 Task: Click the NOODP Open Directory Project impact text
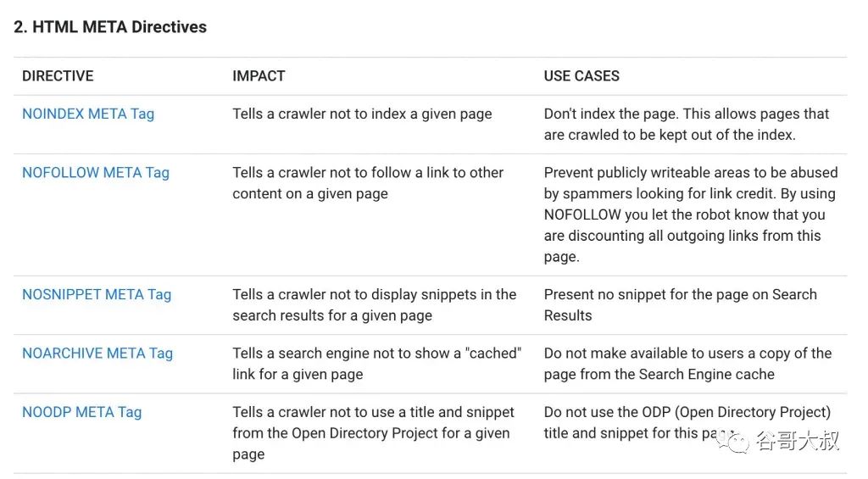click(x=373, y=432)
